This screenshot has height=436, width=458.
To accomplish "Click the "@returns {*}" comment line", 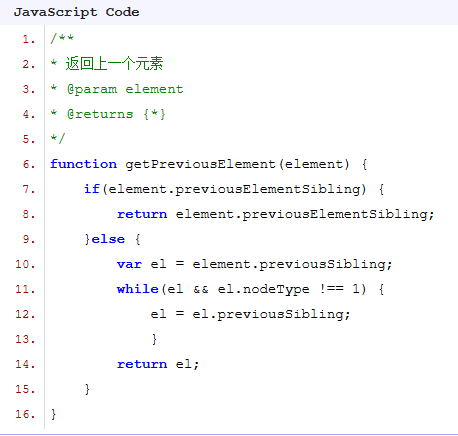I will coord(116,114).
